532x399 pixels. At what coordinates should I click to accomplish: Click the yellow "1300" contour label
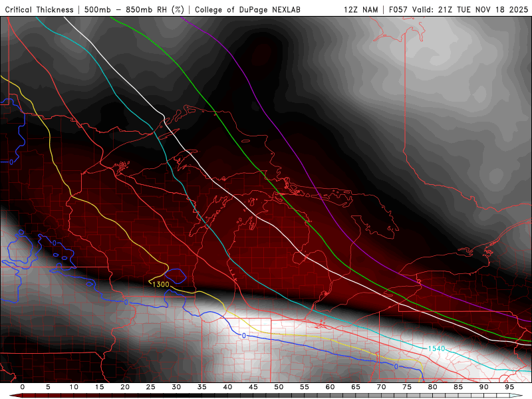pyautogui.click(x=160, y=285)
